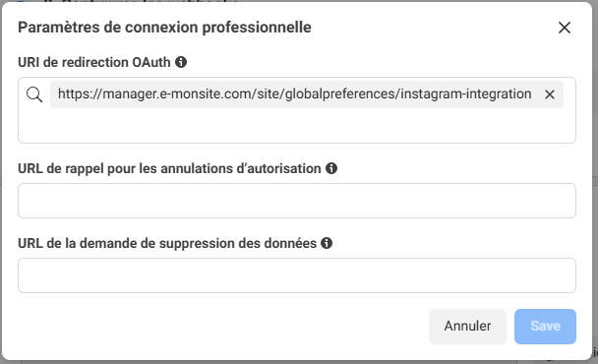The height and width of the screenshot is (364, 598).
Task: Open info tooltip for URI de redirection OAuth
Action: coord(181,62)
